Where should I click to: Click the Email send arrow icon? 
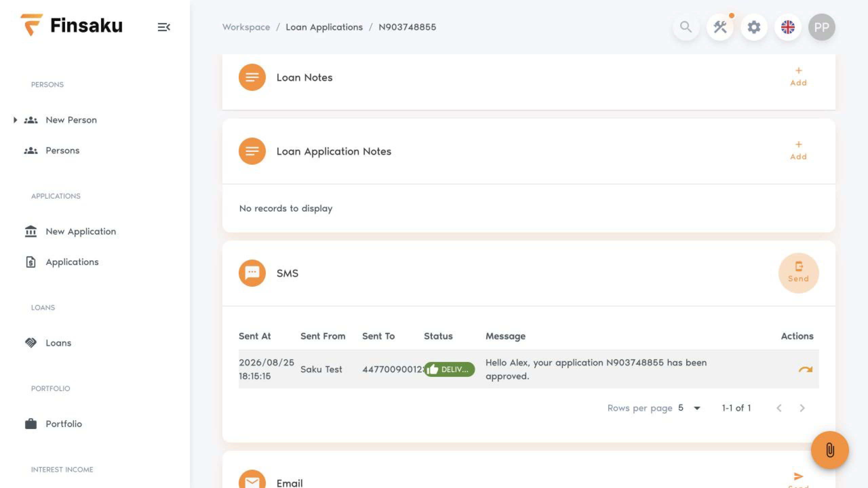798,476
